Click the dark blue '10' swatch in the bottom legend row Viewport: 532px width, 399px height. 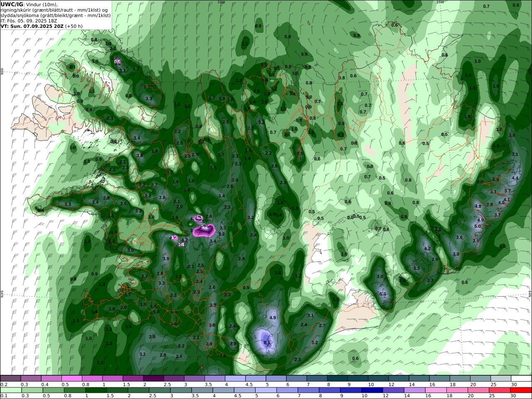click(371, 390)
